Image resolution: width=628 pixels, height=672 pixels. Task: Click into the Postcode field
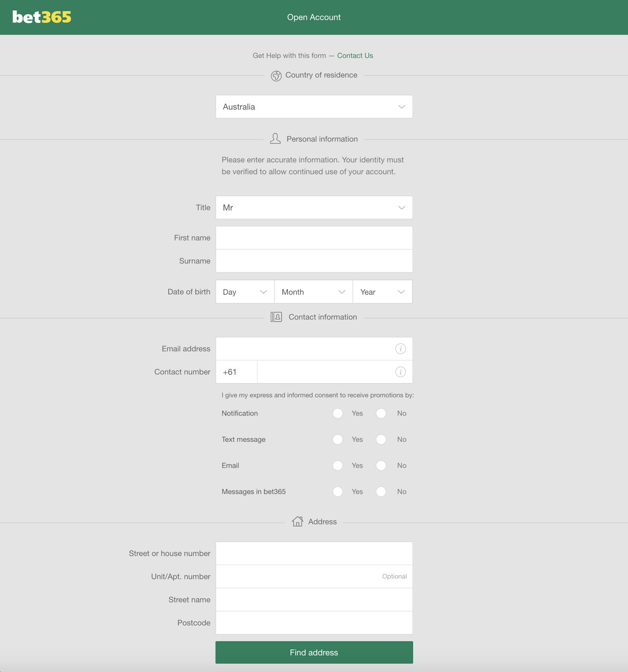coord(314,623)
